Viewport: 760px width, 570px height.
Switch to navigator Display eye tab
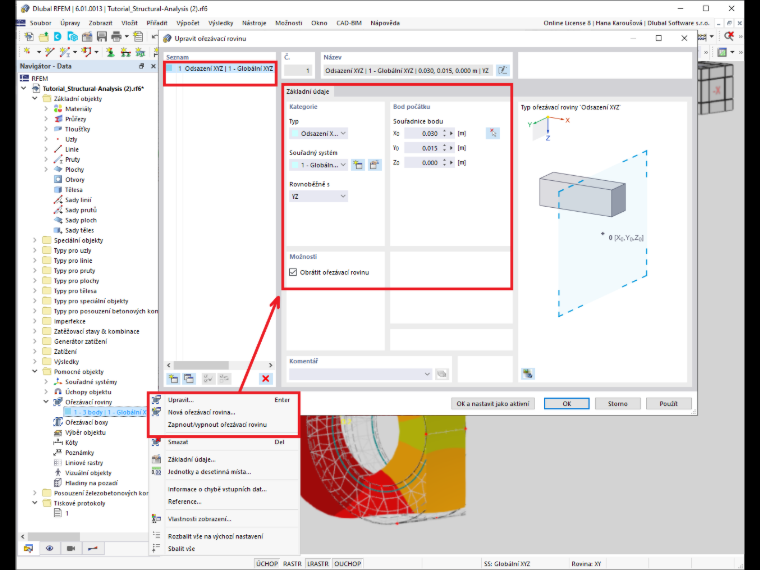49,548
